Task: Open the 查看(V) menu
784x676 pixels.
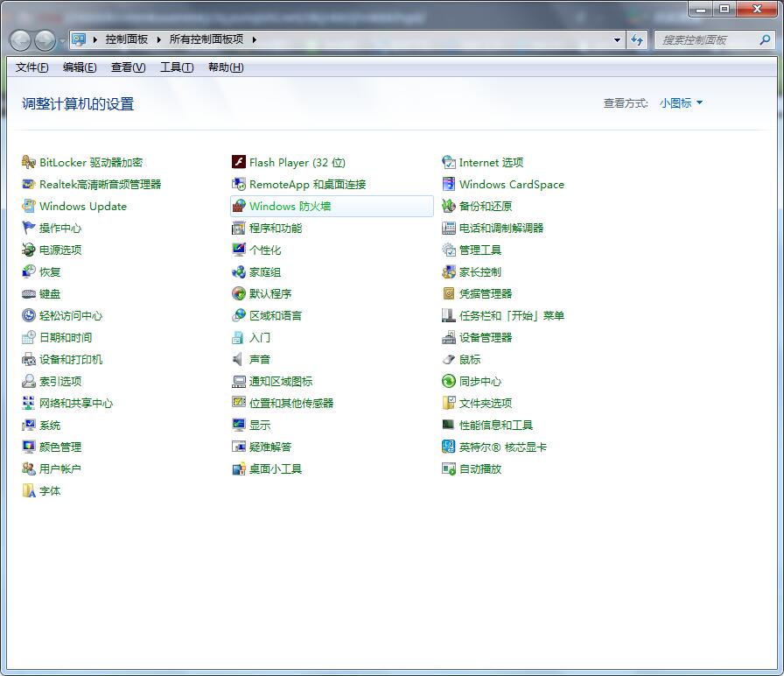Action: [x=128, y=67]
